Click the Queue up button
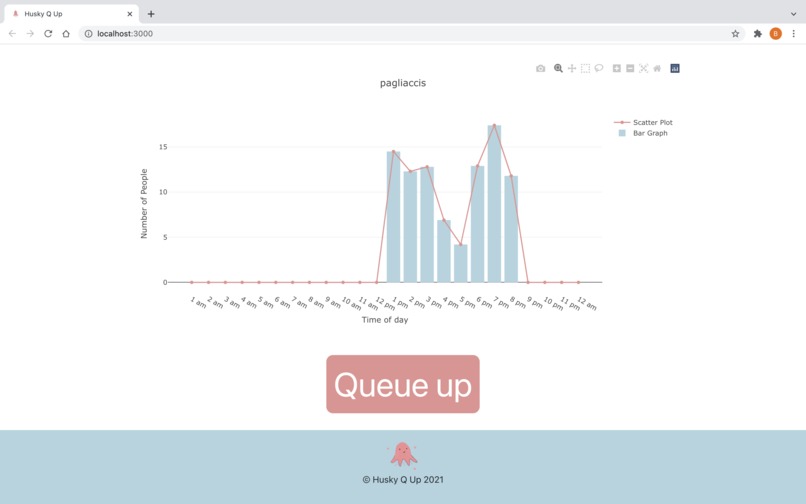 pos(403,384)
